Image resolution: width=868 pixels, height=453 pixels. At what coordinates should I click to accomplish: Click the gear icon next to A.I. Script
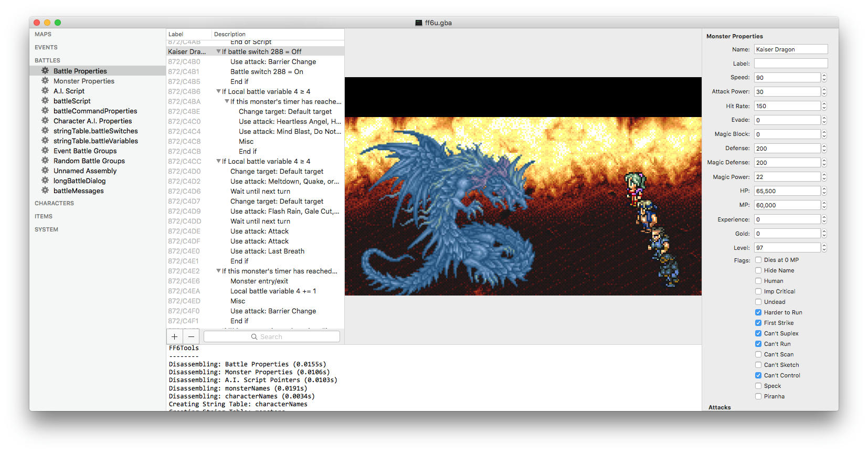pos(45,90)
